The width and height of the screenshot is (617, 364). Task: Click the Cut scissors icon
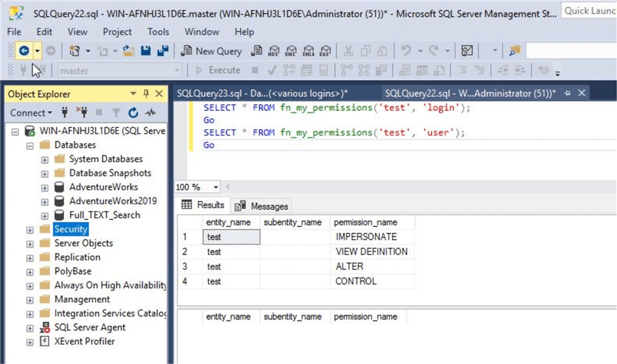click(348, 51)
